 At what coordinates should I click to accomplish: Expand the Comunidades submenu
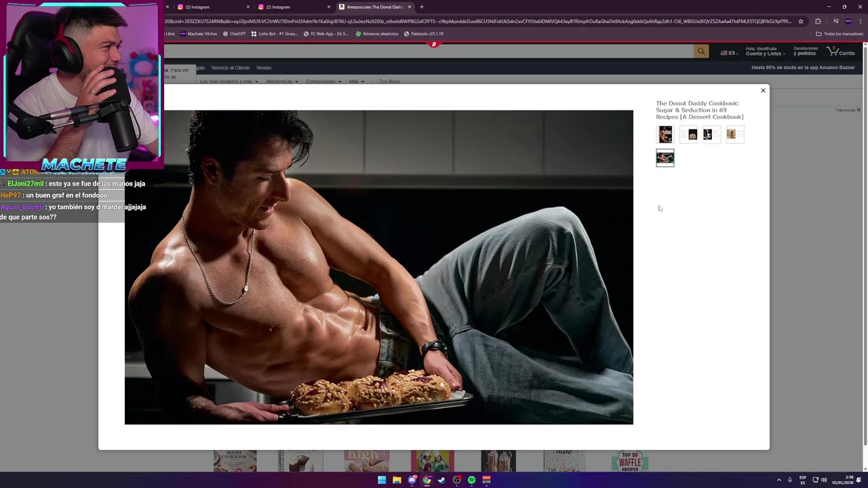point(323,81)
